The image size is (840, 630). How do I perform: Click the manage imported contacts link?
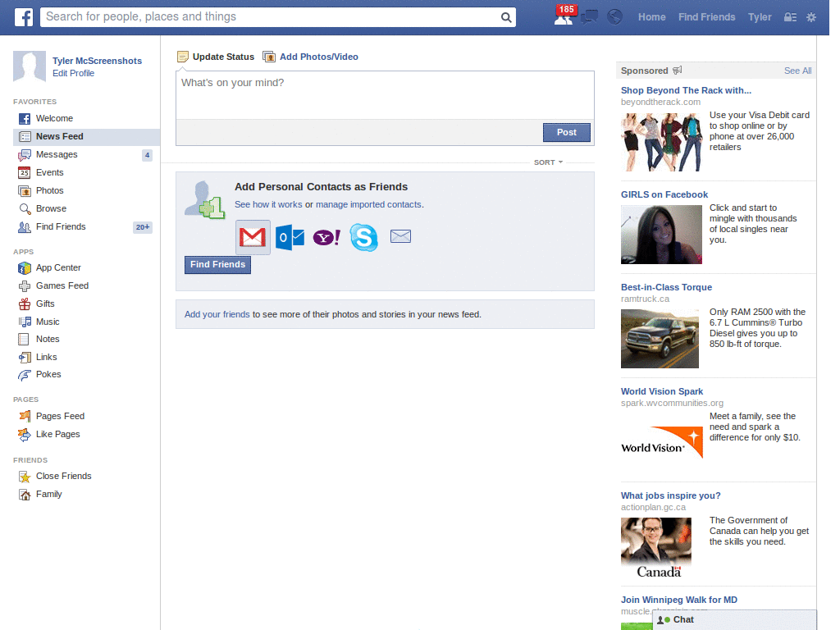point(368,204)
